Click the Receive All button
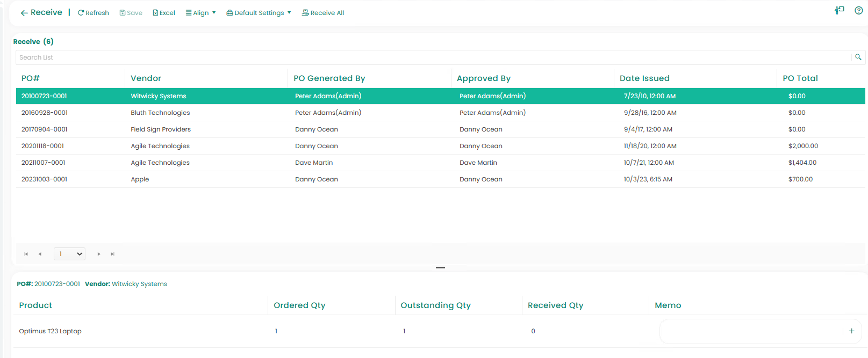Viewport: 868px width, 358px height. tap(323, 13)
